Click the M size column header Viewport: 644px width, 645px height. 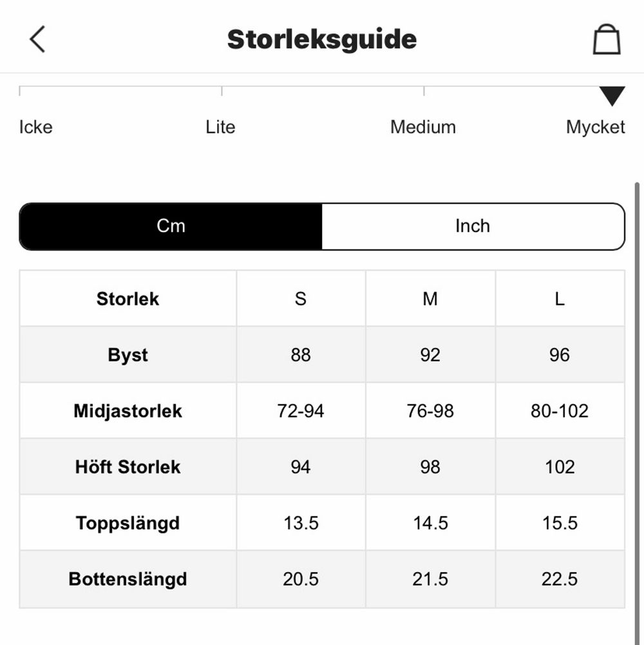point(430,299)
